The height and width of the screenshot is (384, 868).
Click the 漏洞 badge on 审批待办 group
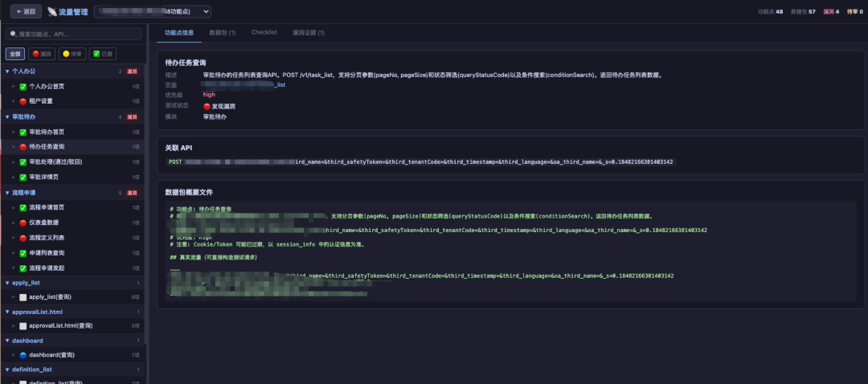[x=132, y=117]
